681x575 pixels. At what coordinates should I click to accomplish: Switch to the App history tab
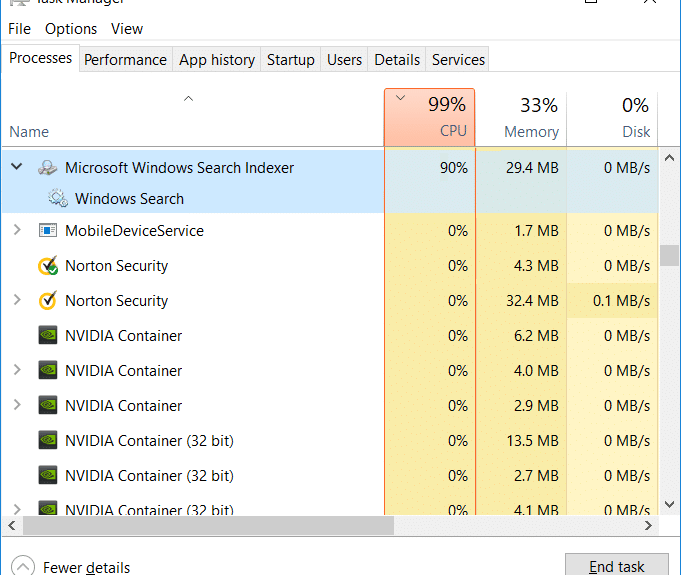(217, 59)
